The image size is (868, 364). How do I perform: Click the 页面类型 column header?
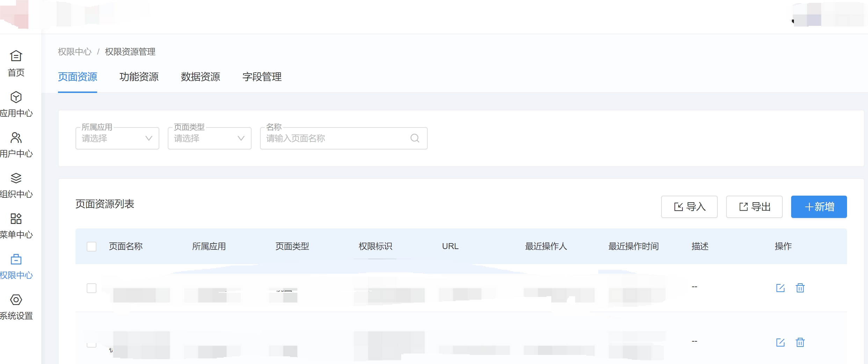pos(292,246)
